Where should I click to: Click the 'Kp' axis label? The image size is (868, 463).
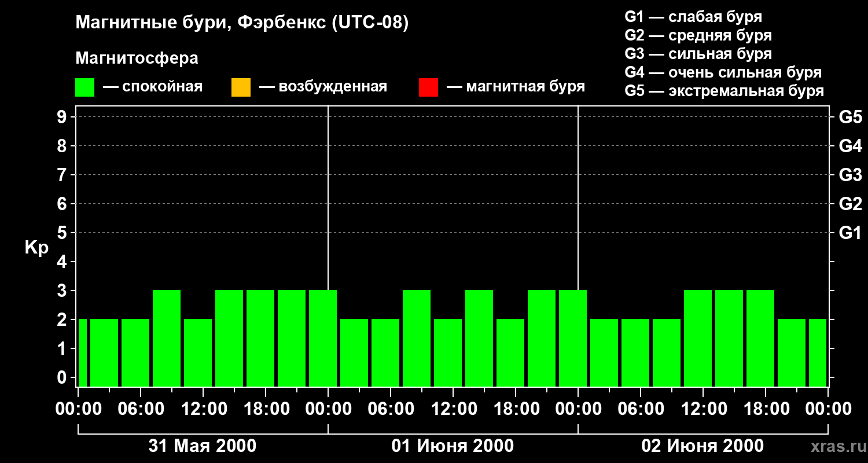click(36, 248)
